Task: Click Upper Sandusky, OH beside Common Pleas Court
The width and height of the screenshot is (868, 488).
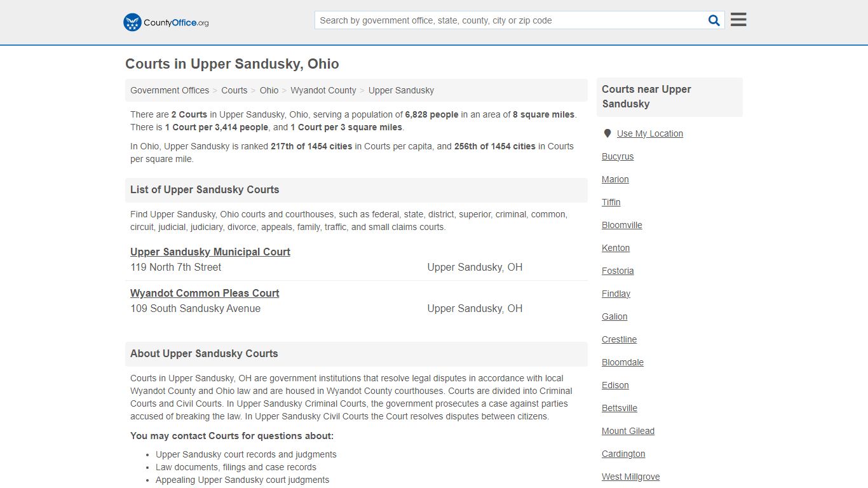Action: (475, 309)
